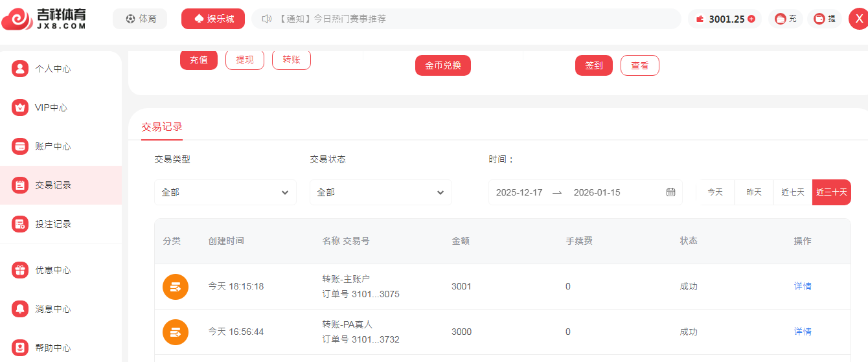Screen dimensions: 868x362
Task: Open 详情 for the 转账-PA真人 record
Action: click(803, 332)
